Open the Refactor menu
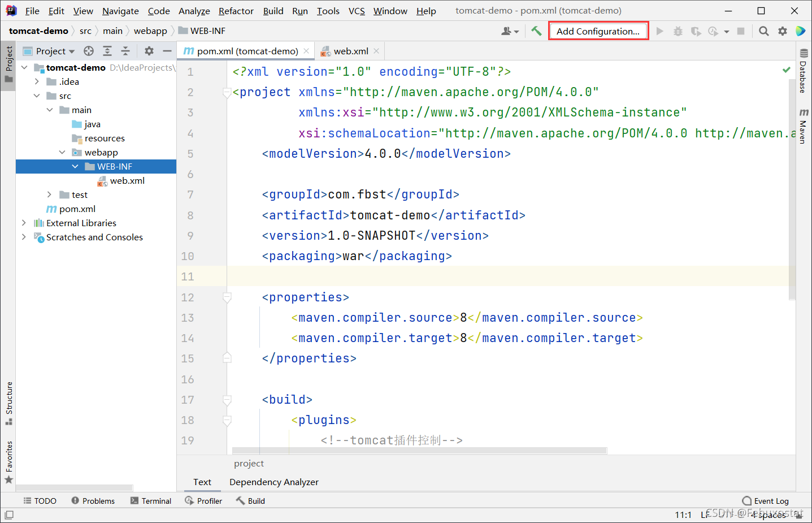Image resolution: width=812 pixels, height=523 pixels. pos(236,11)
